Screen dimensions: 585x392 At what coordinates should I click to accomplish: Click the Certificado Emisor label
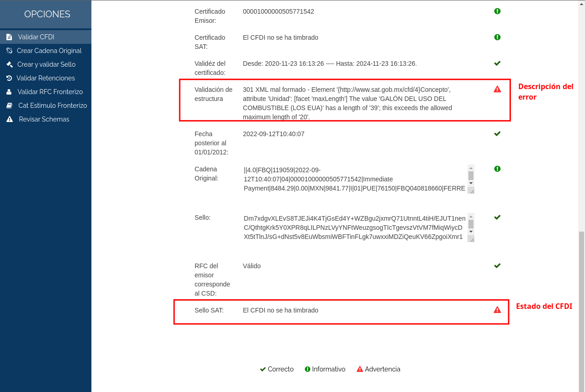coord(210,16)
